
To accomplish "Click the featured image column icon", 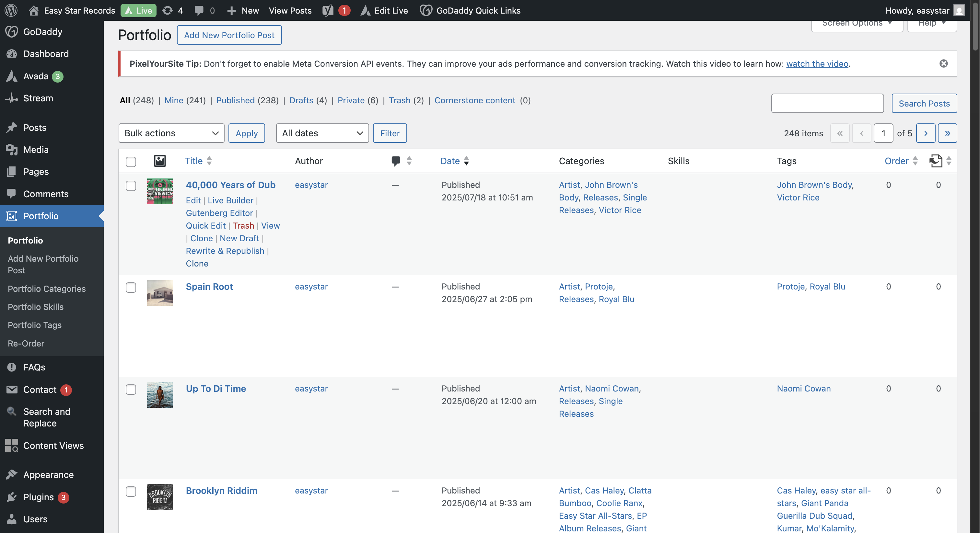I will point(160,161).
